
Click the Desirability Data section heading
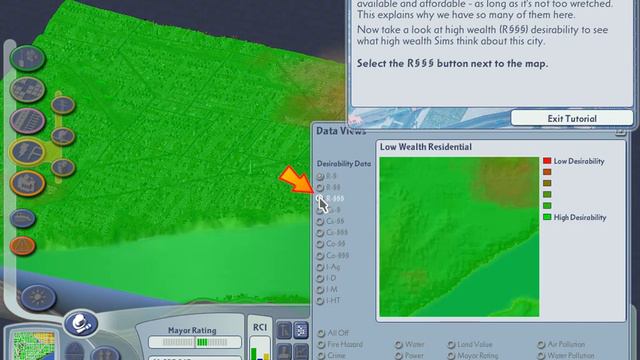pyautogui.click(x=344, y=163)
